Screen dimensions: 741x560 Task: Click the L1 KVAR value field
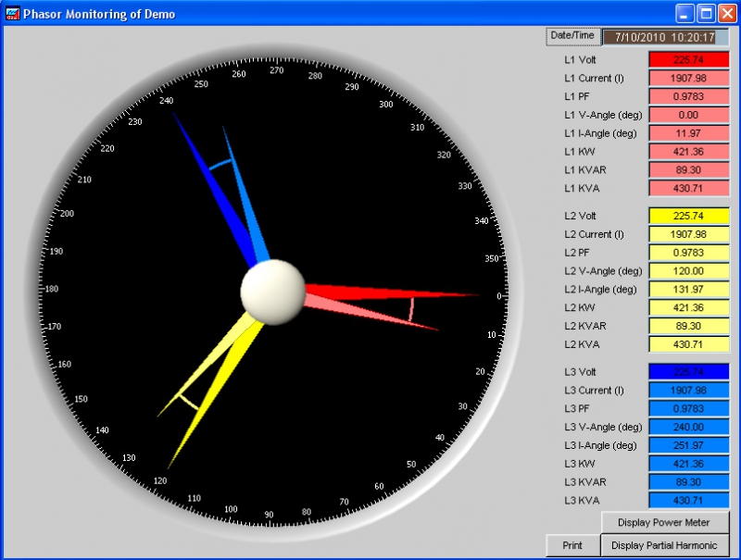688,170
